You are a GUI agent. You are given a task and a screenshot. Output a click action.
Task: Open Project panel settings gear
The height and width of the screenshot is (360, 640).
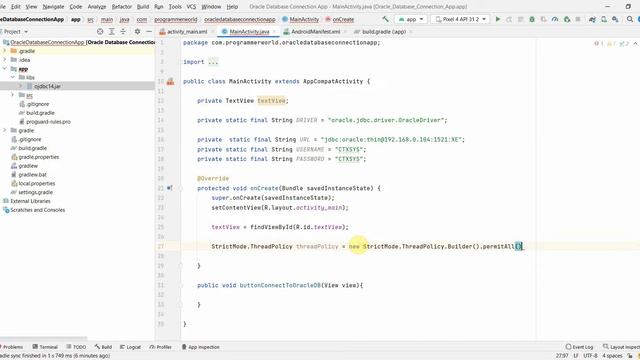click(138, 31)
